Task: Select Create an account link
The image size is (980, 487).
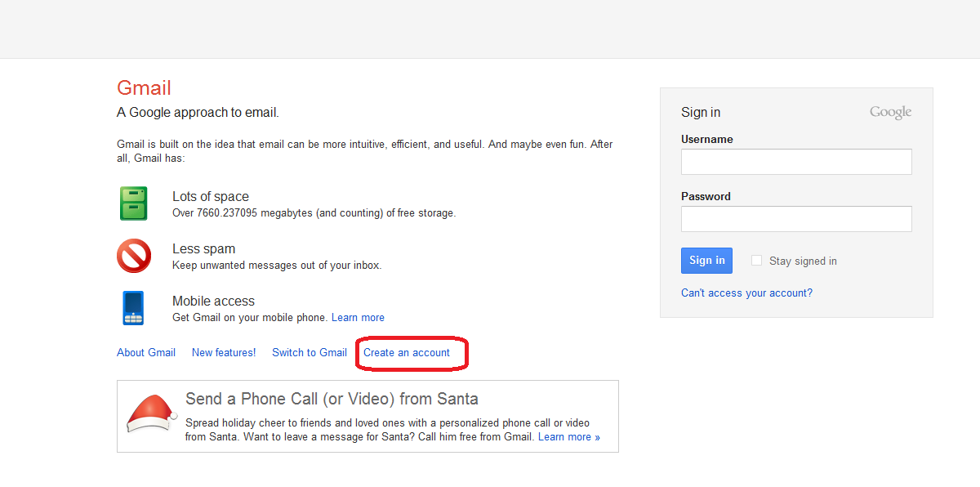Action: [x=407, y=353]
